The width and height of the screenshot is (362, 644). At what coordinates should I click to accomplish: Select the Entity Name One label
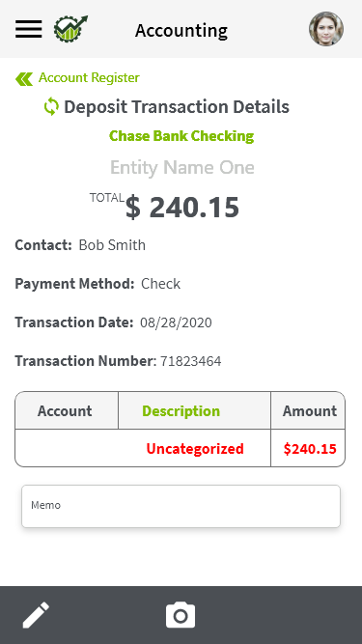coord(181,167)
